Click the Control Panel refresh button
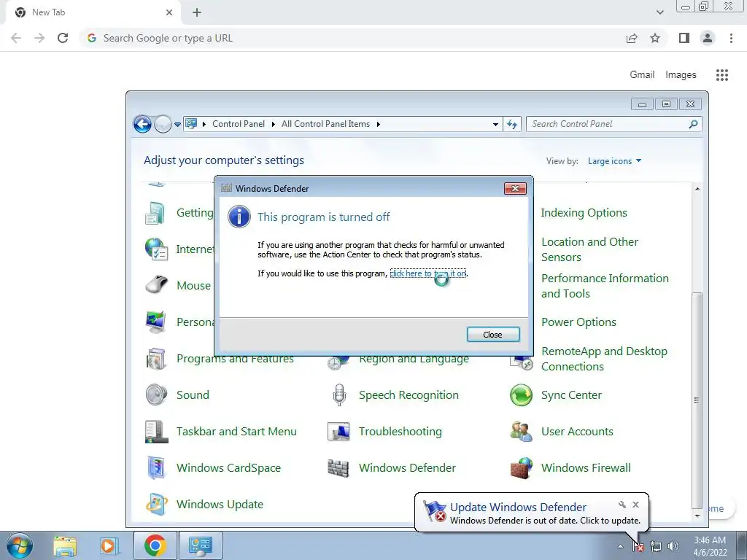This screenshot has height=560, width=747. tap(512, 124)
